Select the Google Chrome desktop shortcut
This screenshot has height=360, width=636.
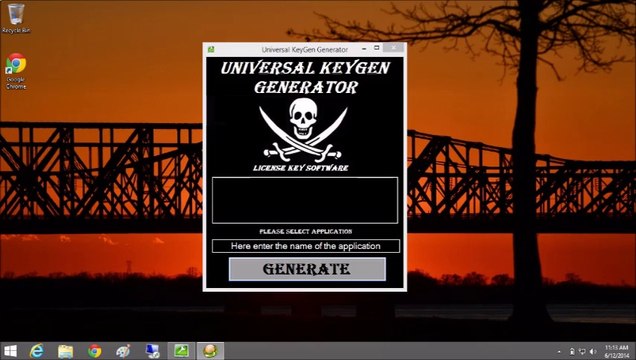click(16, 71)
